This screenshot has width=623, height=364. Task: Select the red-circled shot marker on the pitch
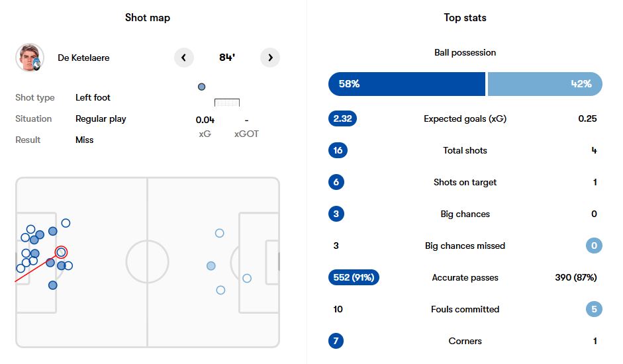tap(62, 251)
